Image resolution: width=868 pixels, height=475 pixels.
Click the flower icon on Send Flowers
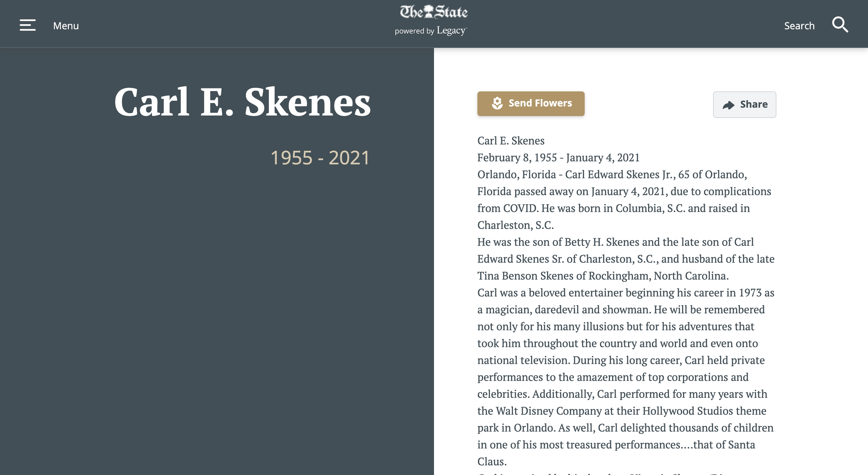pyautogui.click(x=497, y=103)
